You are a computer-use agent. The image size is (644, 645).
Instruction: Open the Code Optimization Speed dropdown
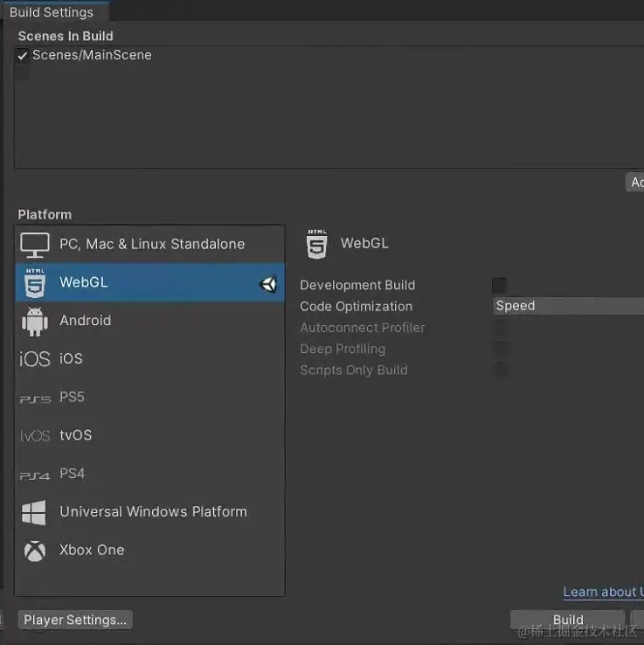[x=568, y=306]
